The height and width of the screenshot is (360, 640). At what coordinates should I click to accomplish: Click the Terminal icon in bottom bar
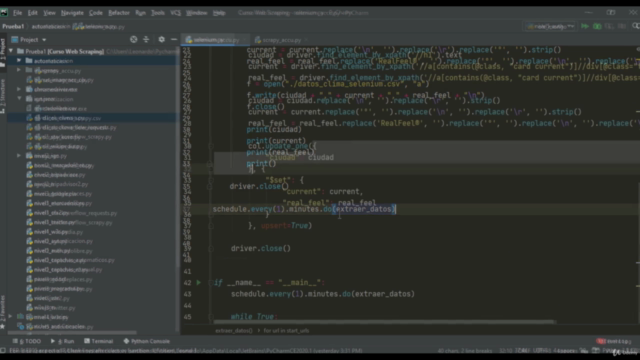tap(87, 341)
